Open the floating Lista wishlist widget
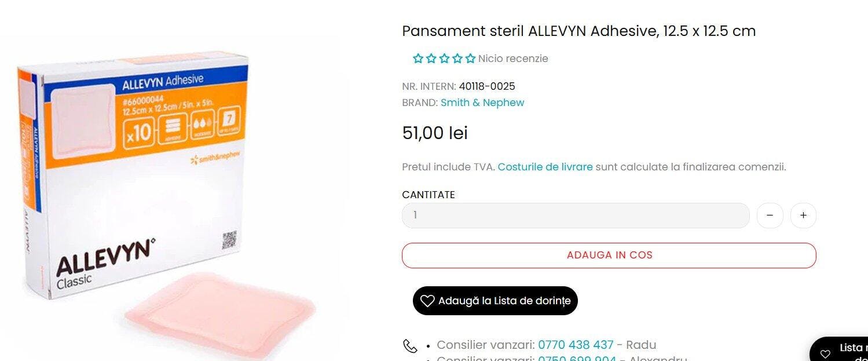This screenshot has height=361, width=868. click(x=838, y=349)
